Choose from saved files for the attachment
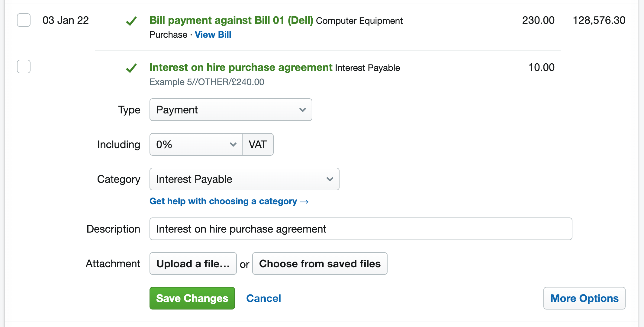 pos(320,263)
